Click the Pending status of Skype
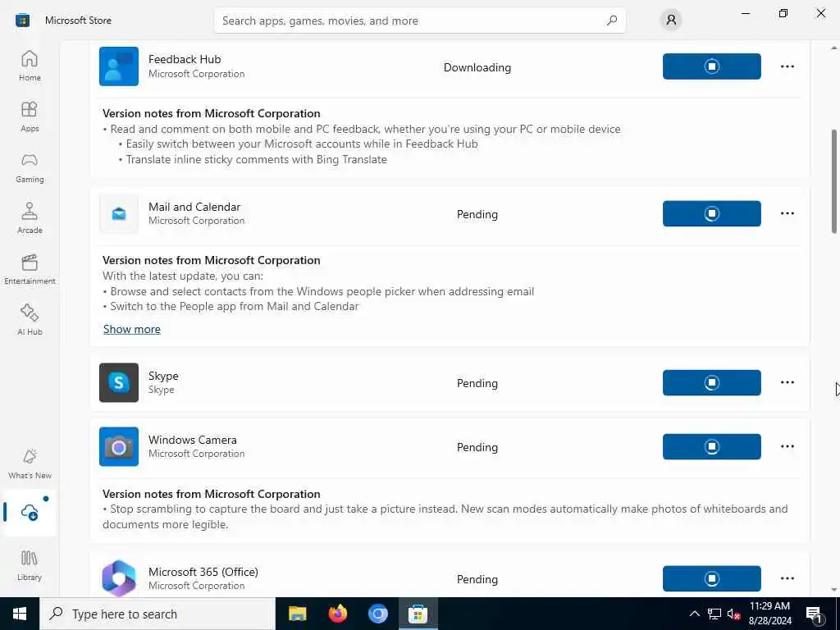 click(477, 383)
